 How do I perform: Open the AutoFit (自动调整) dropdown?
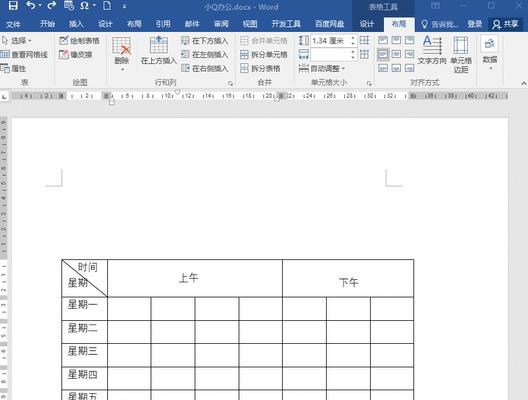(322, 68)
